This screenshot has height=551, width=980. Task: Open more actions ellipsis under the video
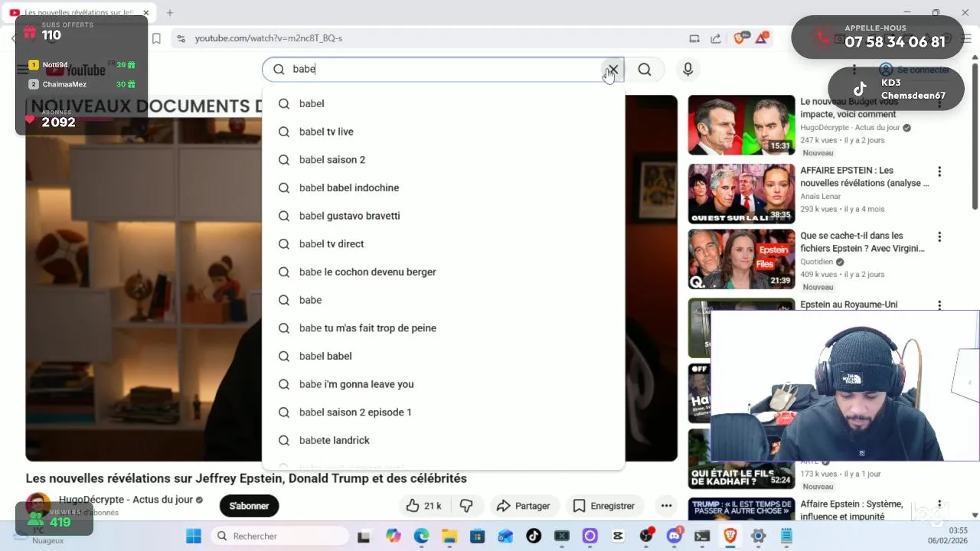click(x=666, y=506)
